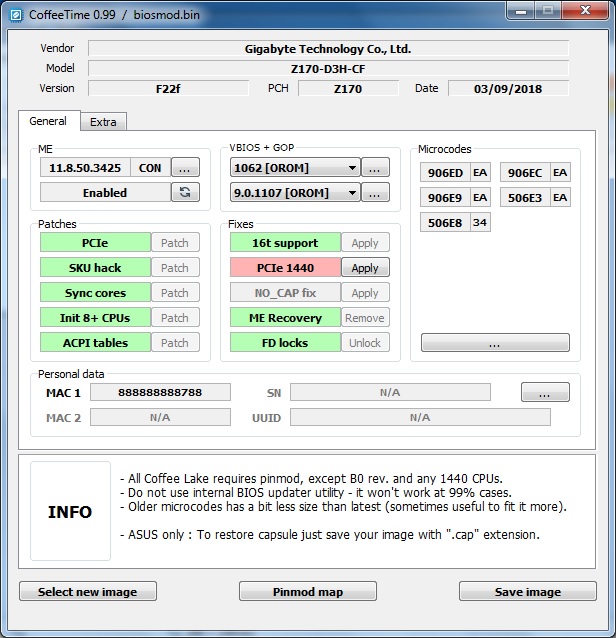Click the ME refresh toggle icon button
The image size is (616, 638).
click(x=185, y=192)
